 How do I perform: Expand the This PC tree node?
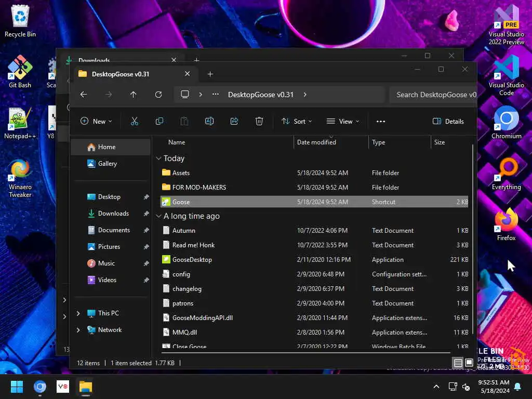tap(78, 313)
